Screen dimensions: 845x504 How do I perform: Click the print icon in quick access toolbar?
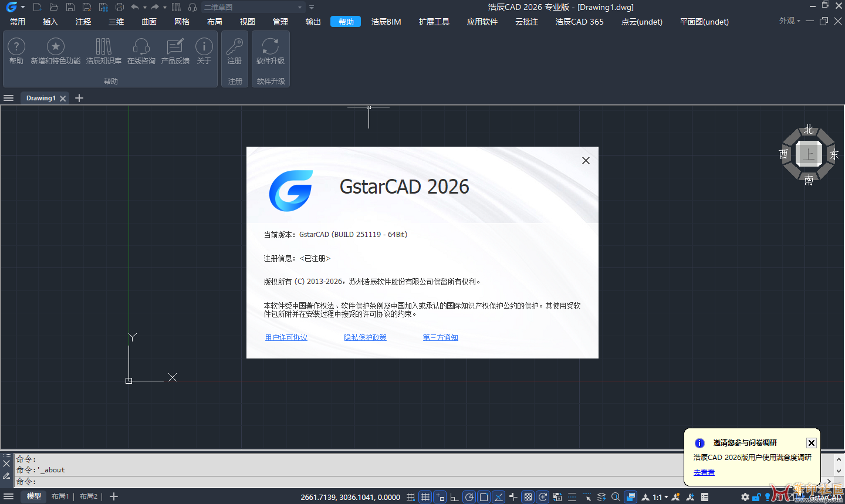[120, 7]
